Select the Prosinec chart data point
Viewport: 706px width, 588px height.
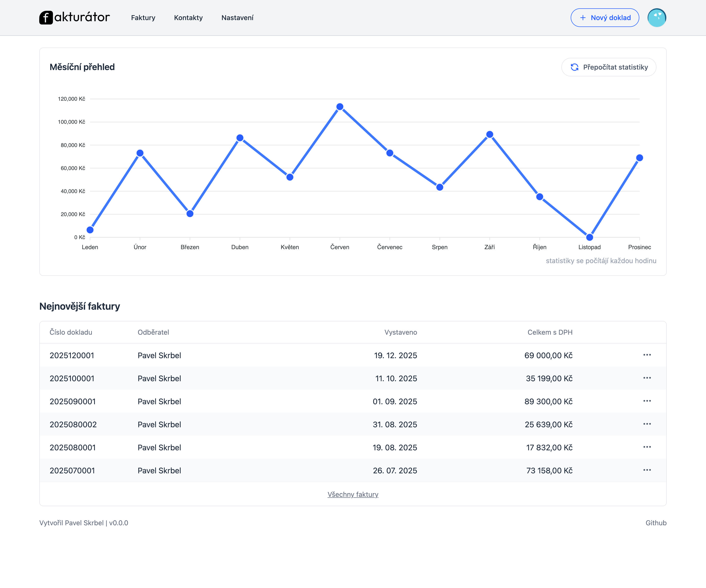click(x=639, y=158)
